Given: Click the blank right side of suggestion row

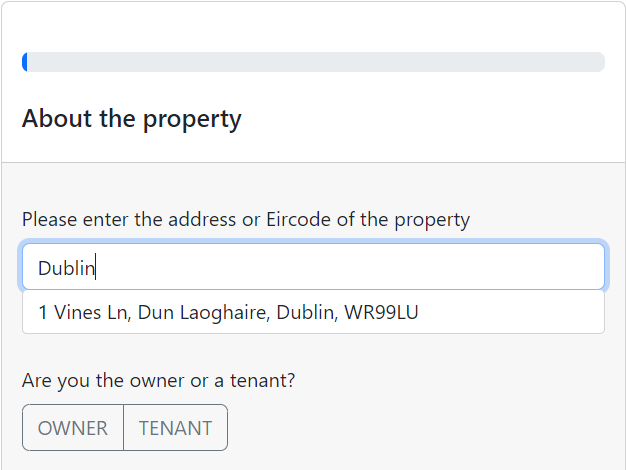Looking at the screenshot, I should [x=520, y=313].
